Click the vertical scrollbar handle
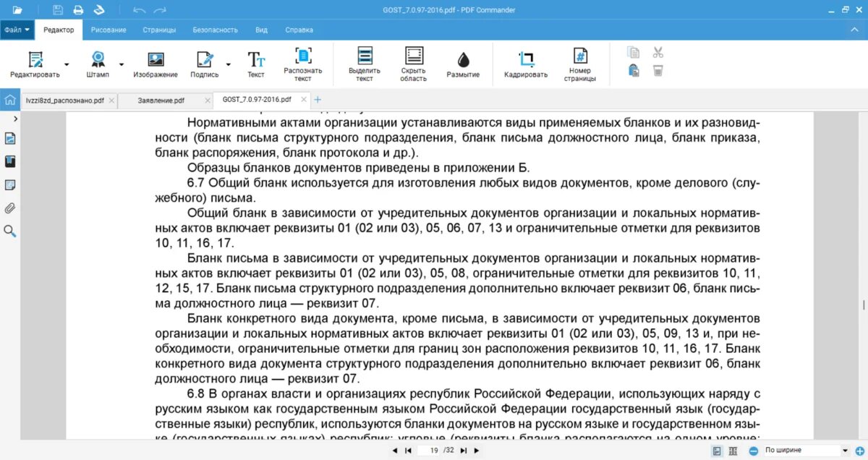 (x=864, y=305)
